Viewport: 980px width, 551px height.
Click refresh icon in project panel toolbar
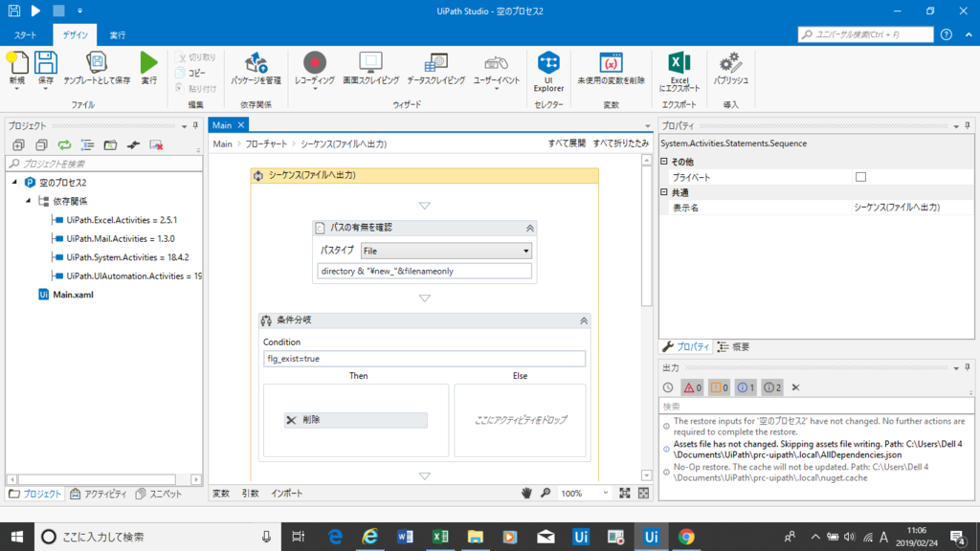point(64,145)
